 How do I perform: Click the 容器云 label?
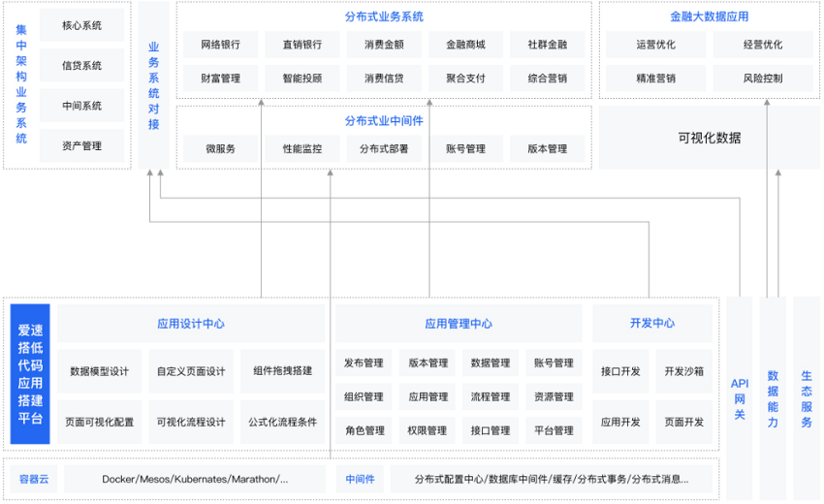[x=34, y=479]
